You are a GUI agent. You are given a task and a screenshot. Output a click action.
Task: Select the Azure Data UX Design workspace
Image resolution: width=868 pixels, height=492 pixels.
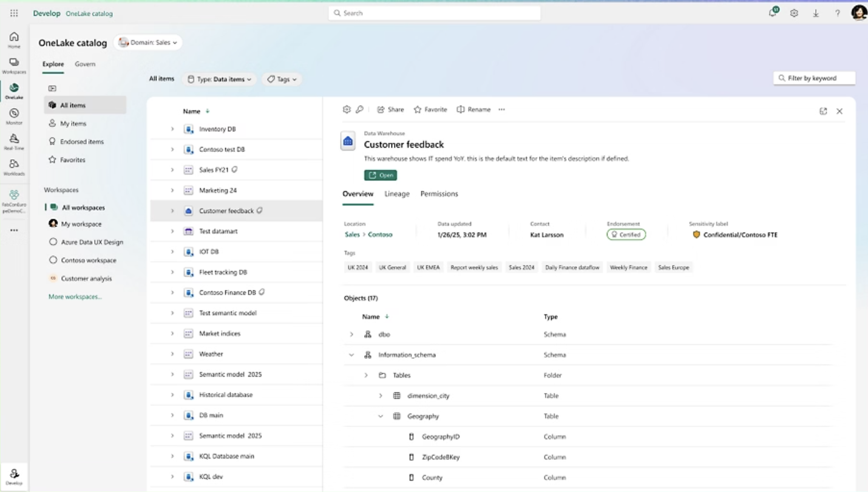[x=86, y=242]
